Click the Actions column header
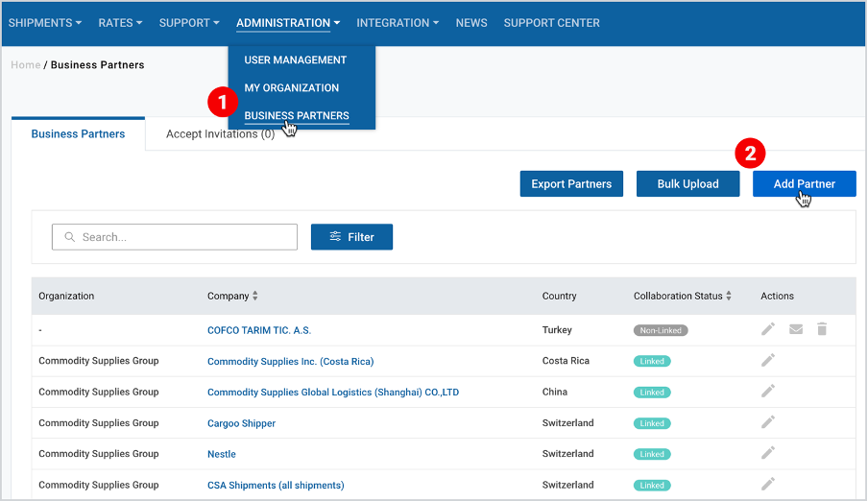 777,296
